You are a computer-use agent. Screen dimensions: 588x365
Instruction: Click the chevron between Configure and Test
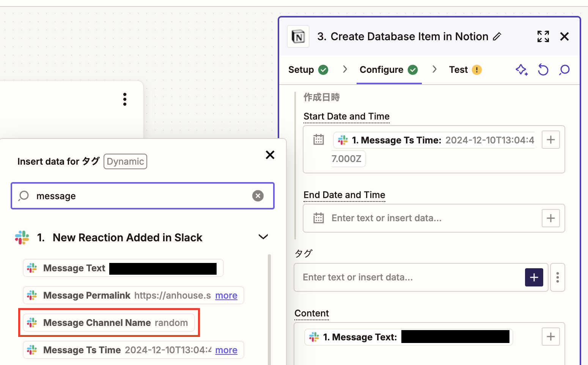pyautogui.click(x=435, y=69)
